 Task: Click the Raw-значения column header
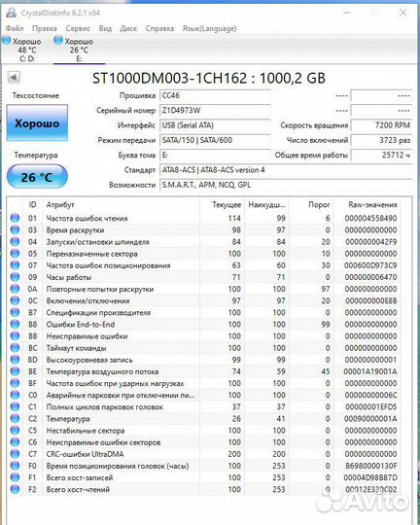(367, 204)
